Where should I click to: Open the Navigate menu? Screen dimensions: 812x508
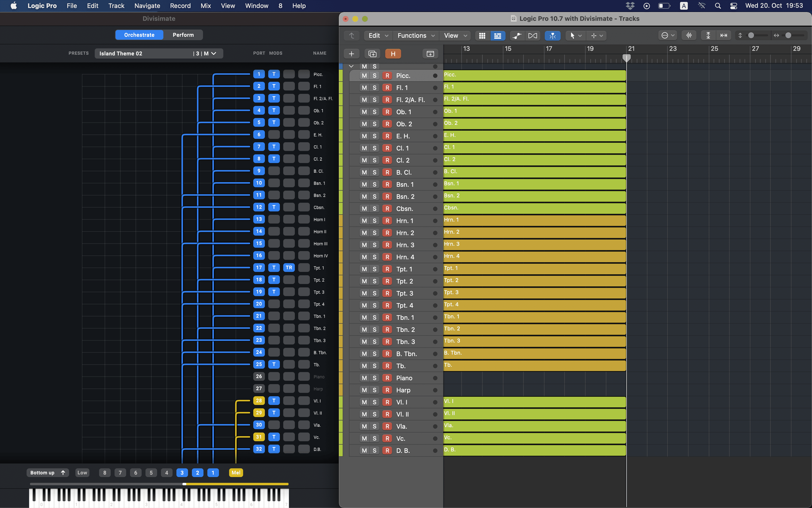click(x=147, y=6)
